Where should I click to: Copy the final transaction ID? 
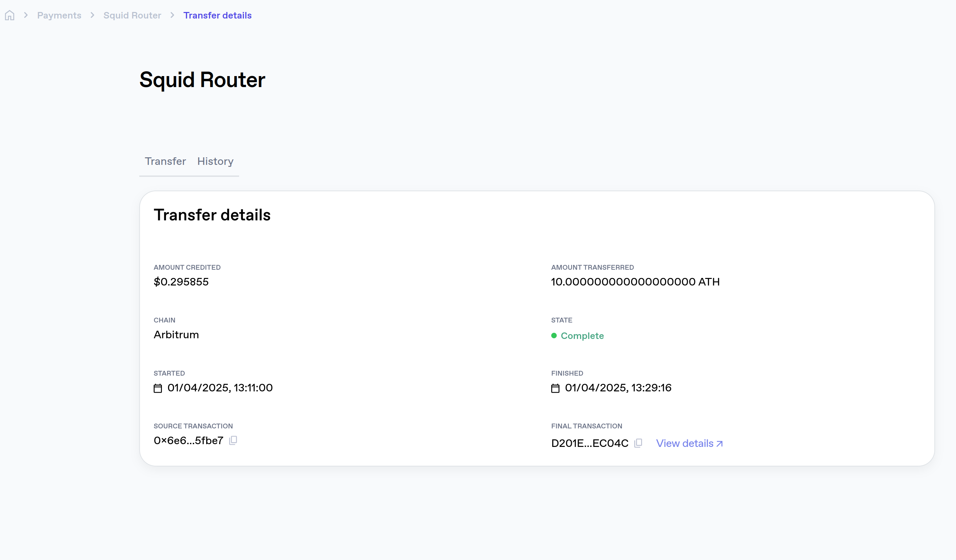(638, 443)
